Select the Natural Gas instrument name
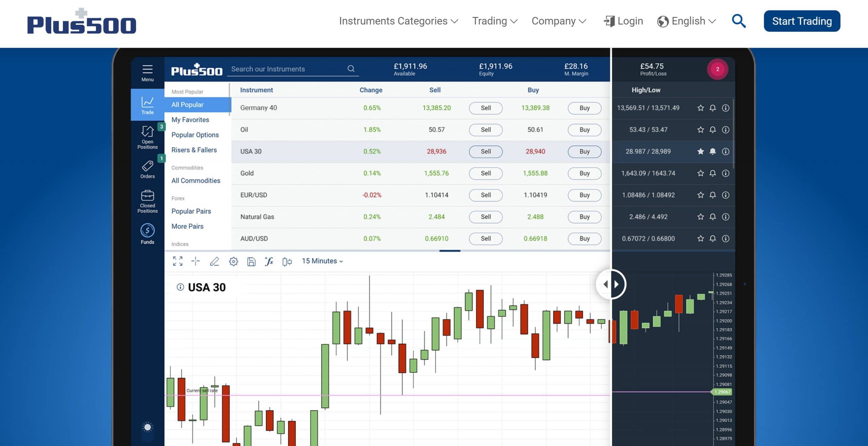The width and height of the screenshot is (868, 446). point(257,217)
